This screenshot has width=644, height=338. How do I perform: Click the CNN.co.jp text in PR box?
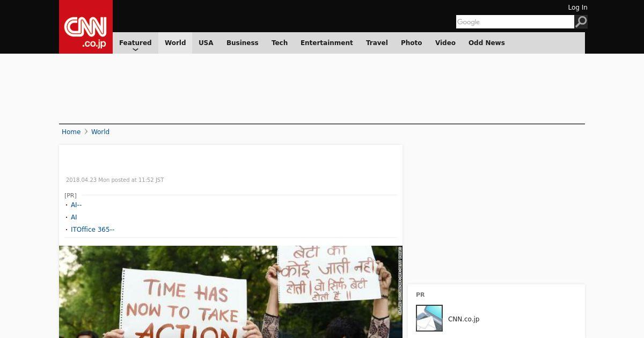[464, 319]
